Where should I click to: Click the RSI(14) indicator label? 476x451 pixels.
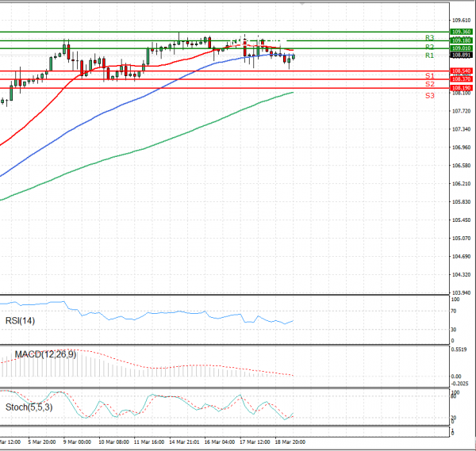pos(20,321)
